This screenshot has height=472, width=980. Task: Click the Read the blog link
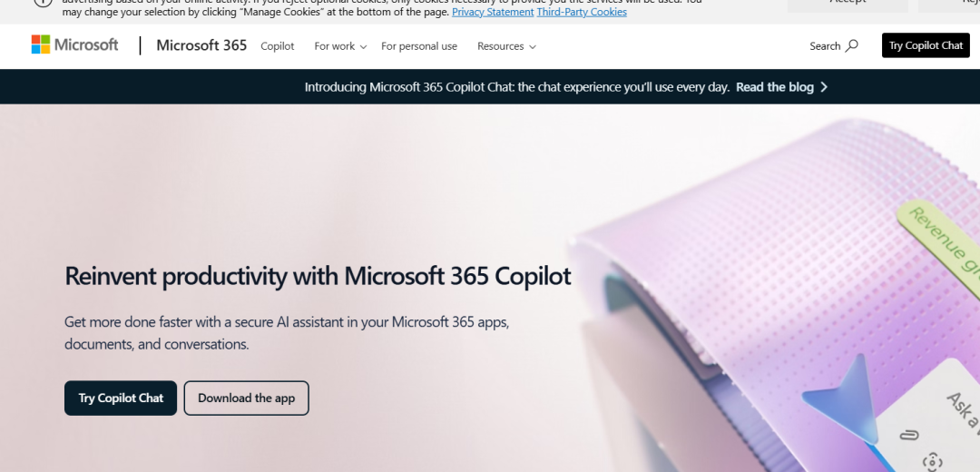[774, 87]
